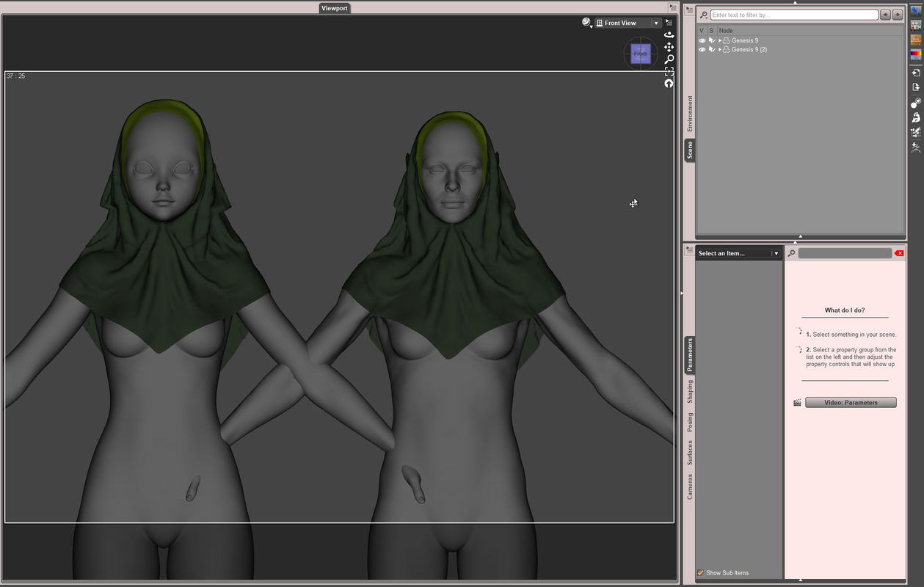Switch to the Parameters side tab
Screen dimensions: 924x587
pyautogui.click(x=690, y=355)
